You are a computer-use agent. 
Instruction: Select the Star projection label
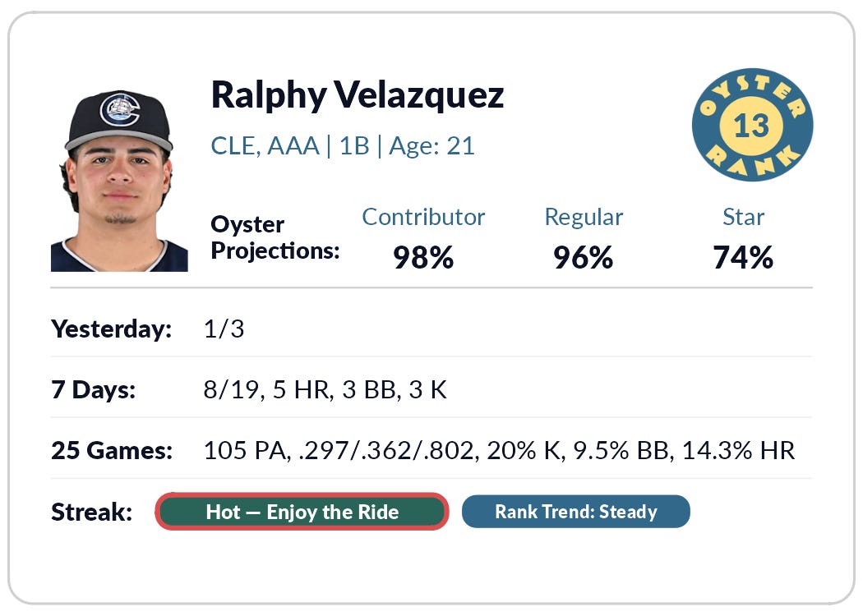[x=743, y=217]
